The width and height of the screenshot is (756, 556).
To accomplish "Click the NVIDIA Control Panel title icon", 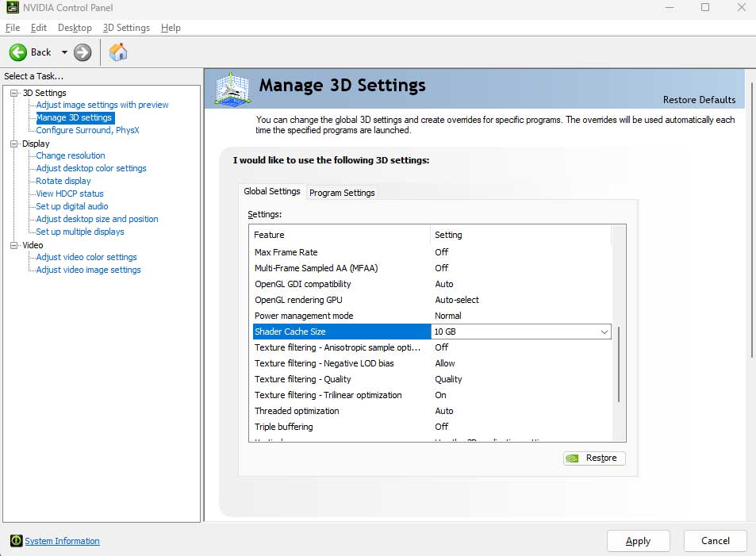I will (x=12, y=7).
